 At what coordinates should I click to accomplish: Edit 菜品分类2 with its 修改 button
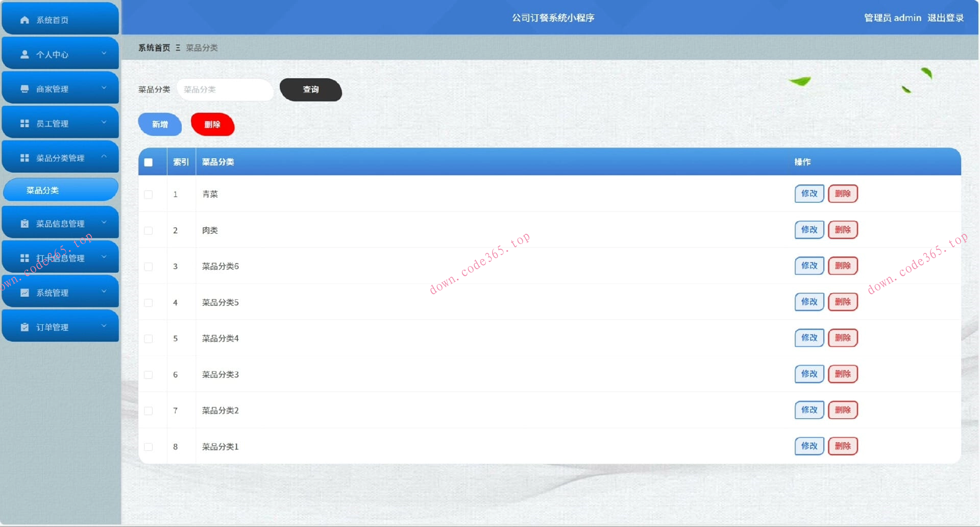coord(810,410)
